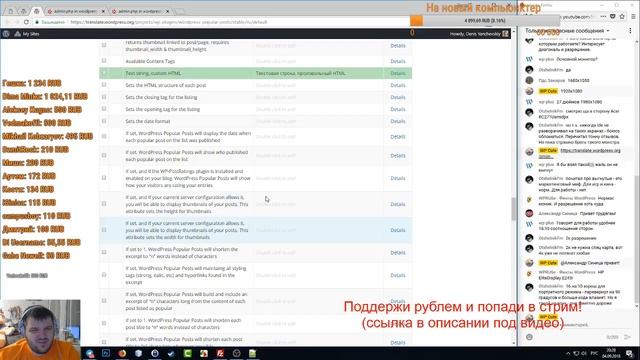
Task: Open Details for 'attribute sets the width for thumbnails' row
Action: click(x=398, y=230)
